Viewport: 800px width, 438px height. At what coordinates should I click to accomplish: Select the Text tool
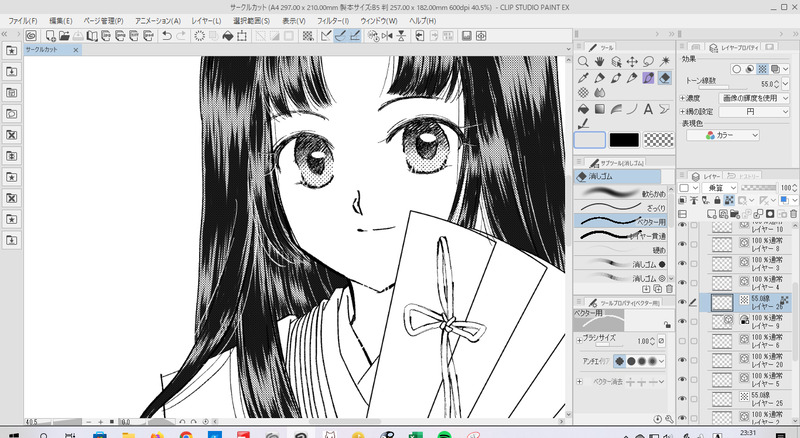(x=648, y=109)
